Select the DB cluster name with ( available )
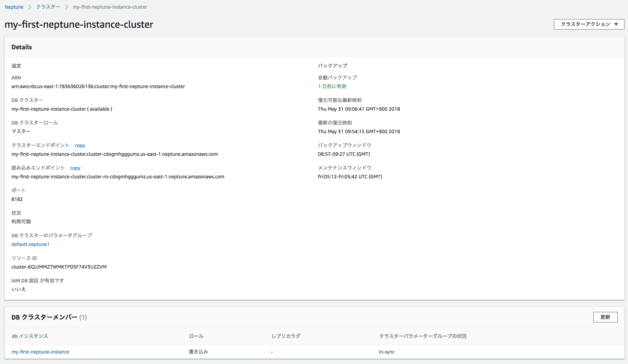628x364 pixels. [x=62, y=109]
